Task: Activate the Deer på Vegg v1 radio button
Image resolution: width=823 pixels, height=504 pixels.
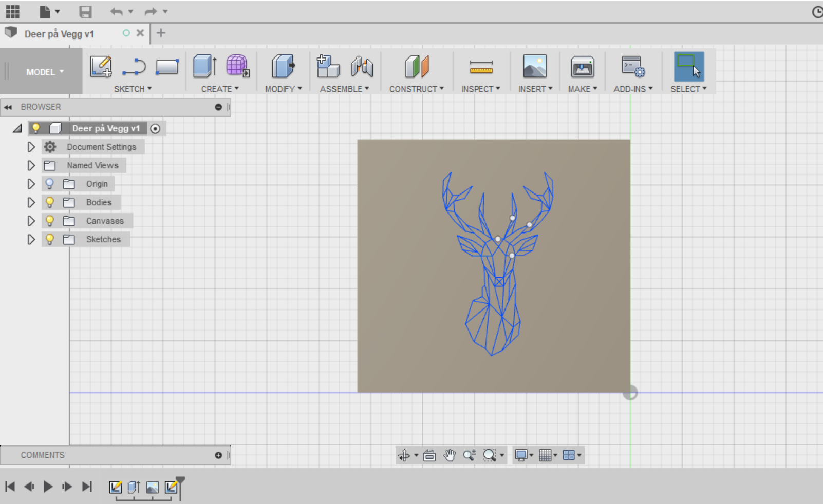Action: click(155, 129)
